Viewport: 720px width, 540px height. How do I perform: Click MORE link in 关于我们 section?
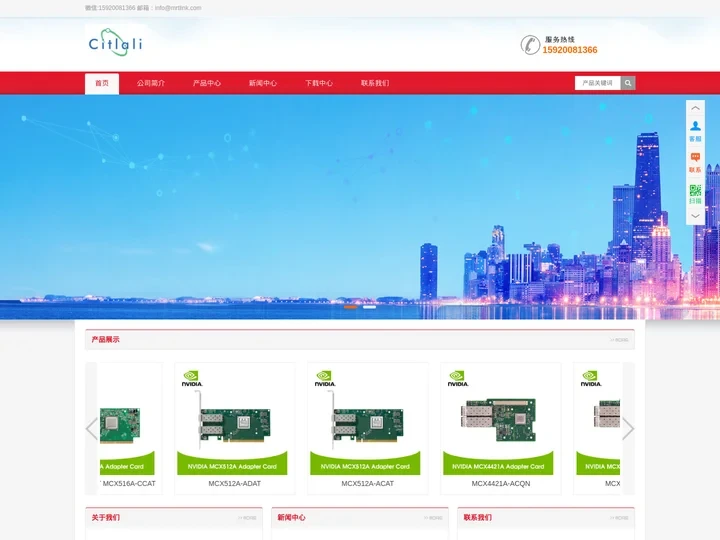pyautogui.click(x=247, y=518)
